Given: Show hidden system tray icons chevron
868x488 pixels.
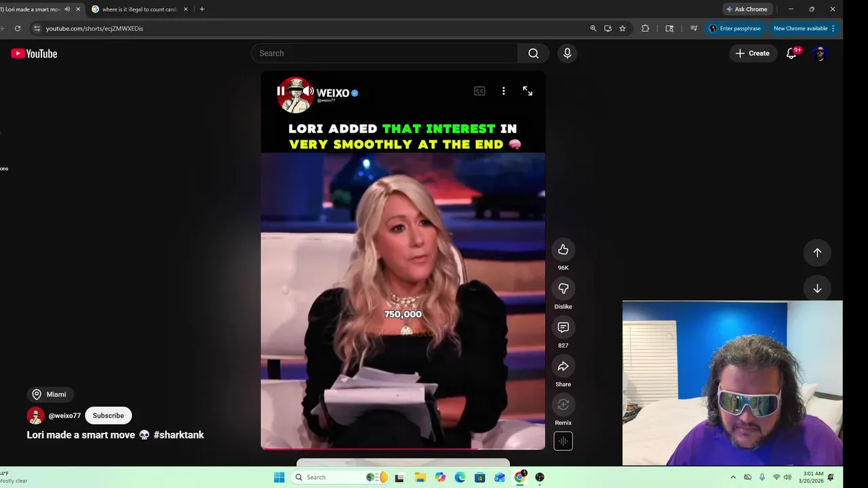Looking at the screenshot, I should tap(733, 477).
